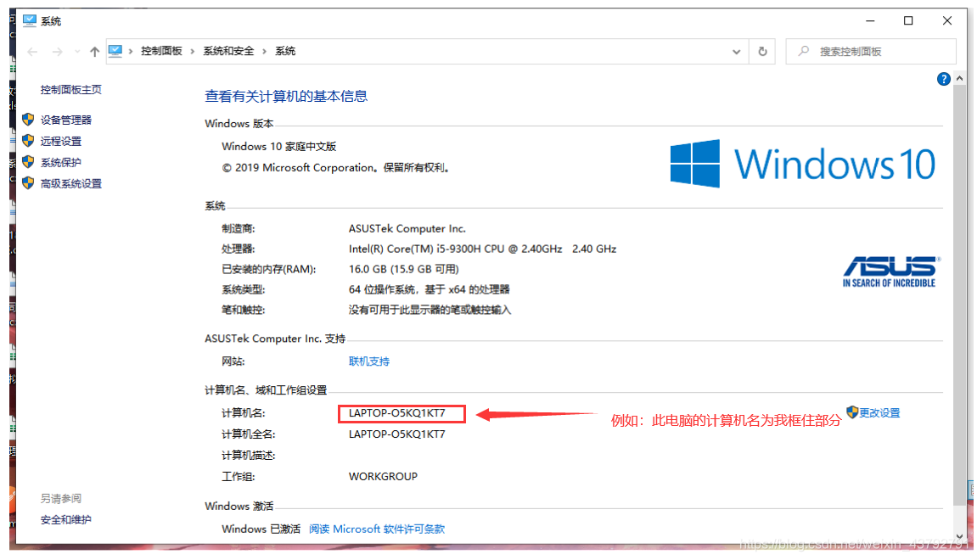Click shield icon next to 更改设置
This screenshot has height=560, width=977.
852,412
